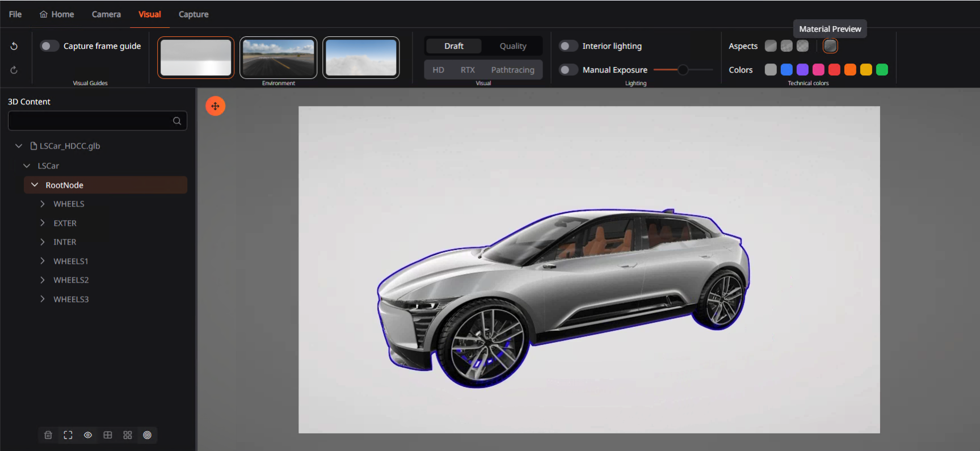Pick the grey technical color

tap(771, 70)
